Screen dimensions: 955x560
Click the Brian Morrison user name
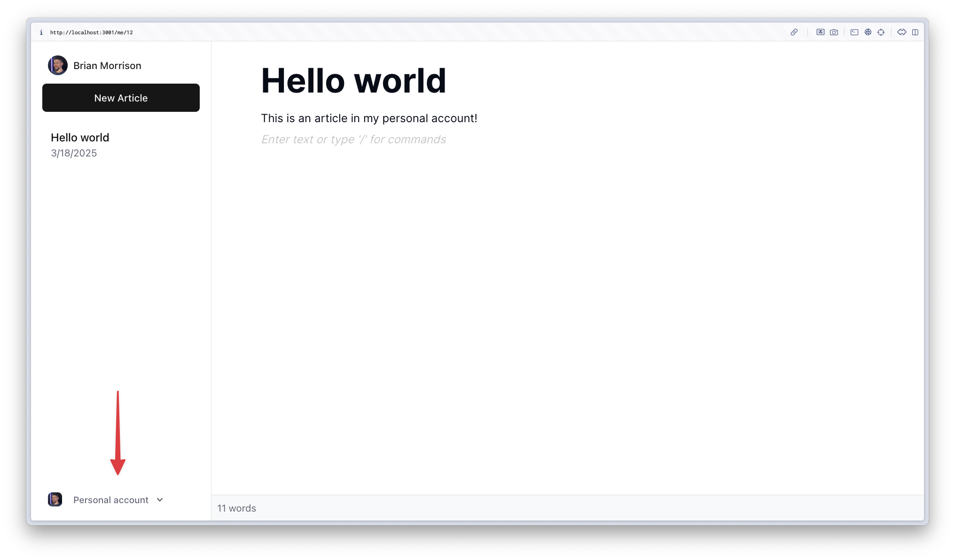(107, 66)
